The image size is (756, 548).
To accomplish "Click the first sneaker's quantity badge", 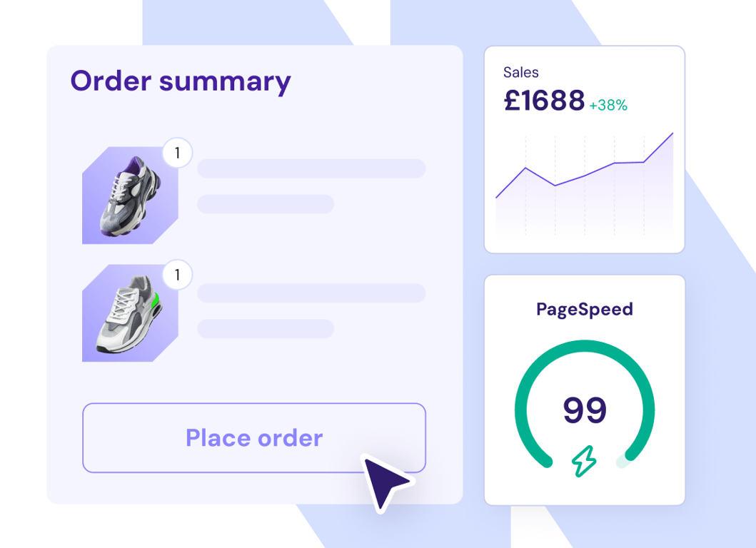I will click(177, 153).
